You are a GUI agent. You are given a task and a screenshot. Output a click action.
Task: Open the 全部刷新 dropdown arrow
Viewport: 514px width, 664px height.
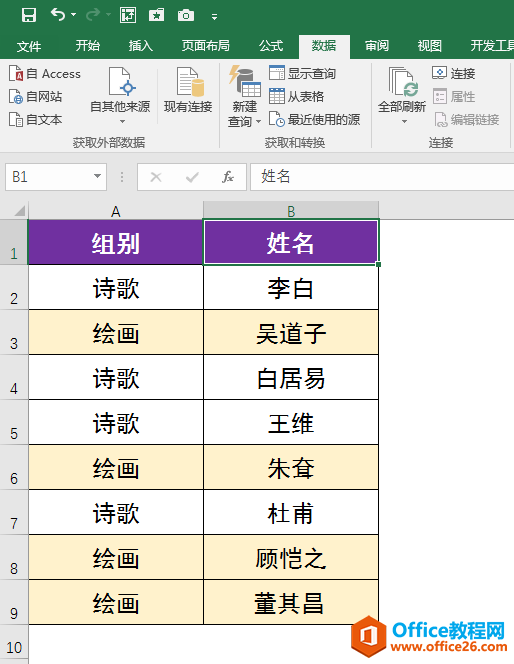tap(404, 122)
